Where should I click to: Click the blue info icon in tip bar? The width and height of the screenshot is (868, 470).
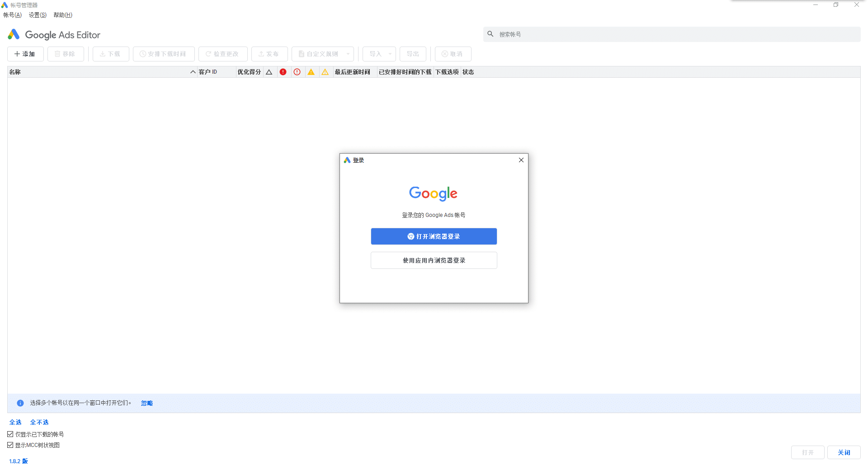point(20,403)
